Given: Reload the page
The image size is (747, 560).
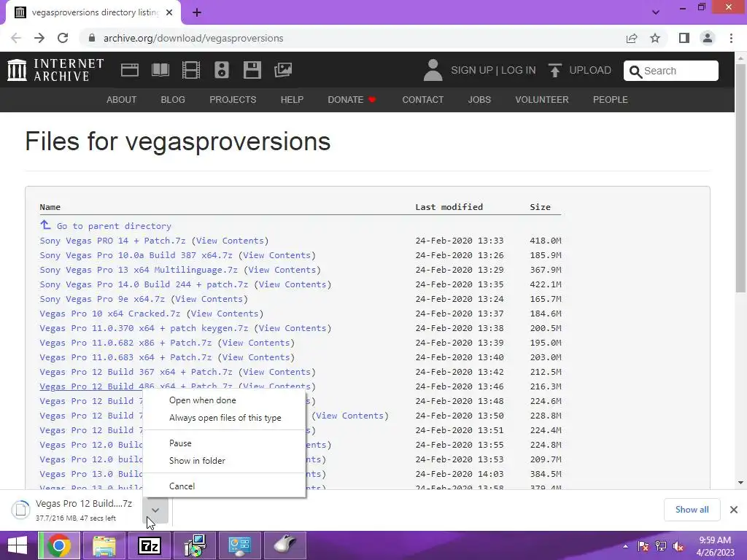Looking at the screenshot, I should point(63,38).
